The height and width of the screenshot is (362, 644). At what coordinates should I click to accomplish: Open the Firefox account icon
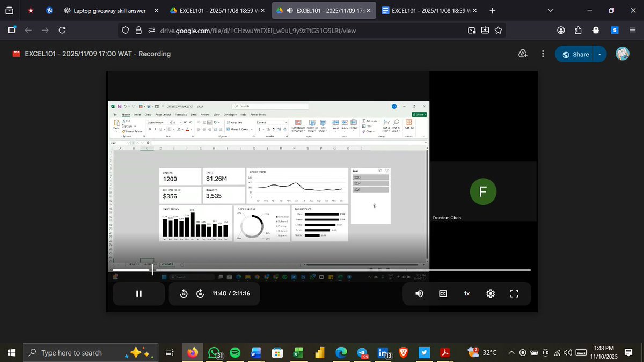(561, 31)
